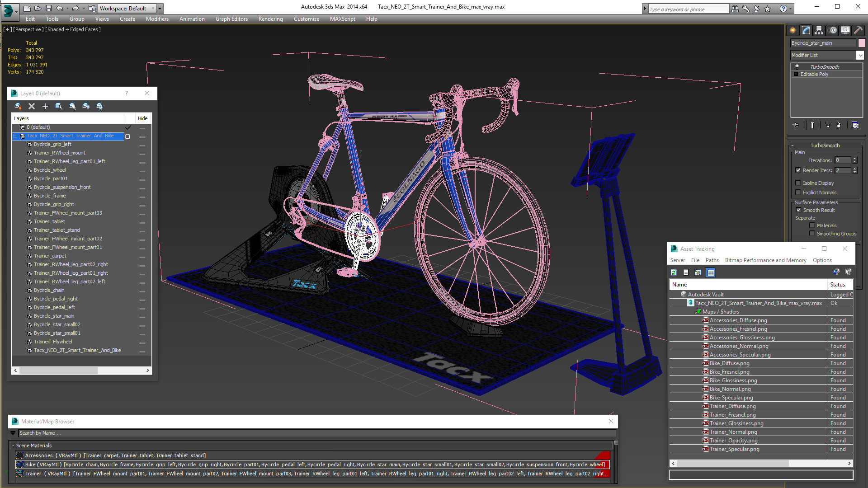Click the Favorites star icon
This screenshot has height=488, width=868.
767,9
